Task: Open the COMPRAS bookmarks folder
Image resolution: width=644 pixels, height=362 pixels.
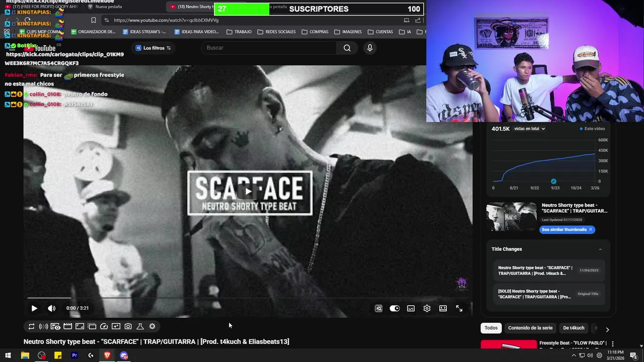Action: [x=315, y=32]
